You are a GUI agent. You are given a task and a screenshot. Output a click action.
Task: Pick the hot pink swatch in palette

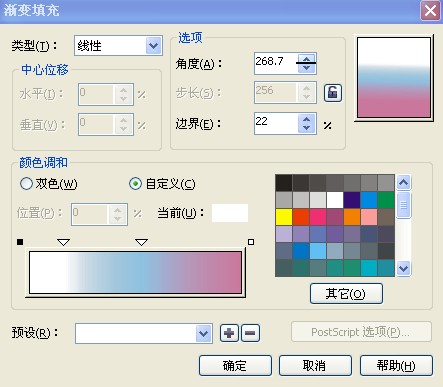click(318, 217)
